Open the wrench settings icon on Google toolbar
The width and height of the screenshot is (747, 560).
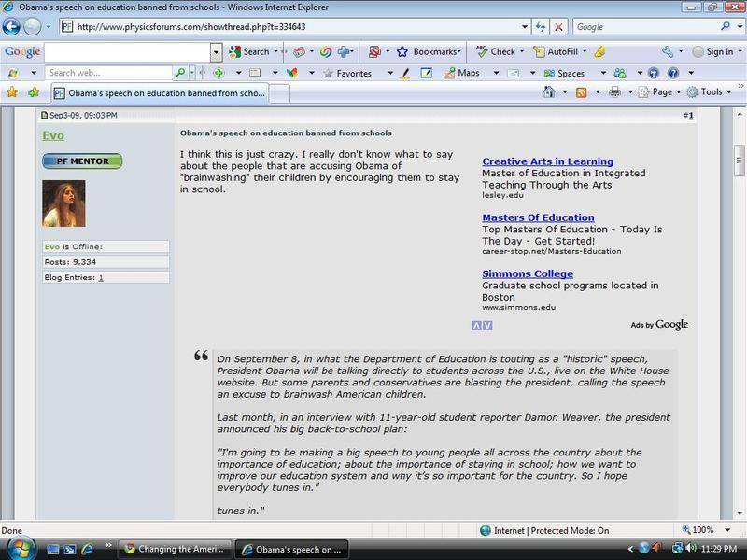coord(668,51)
